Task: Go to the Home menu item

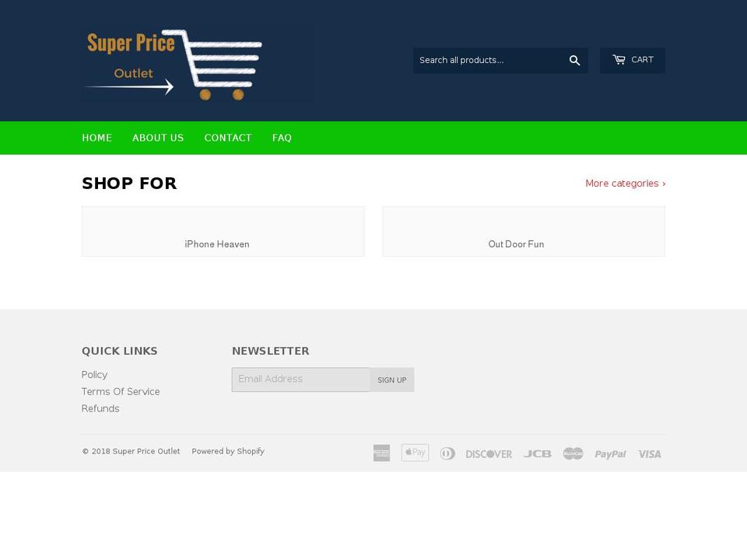Action: [x=96, y=138]
